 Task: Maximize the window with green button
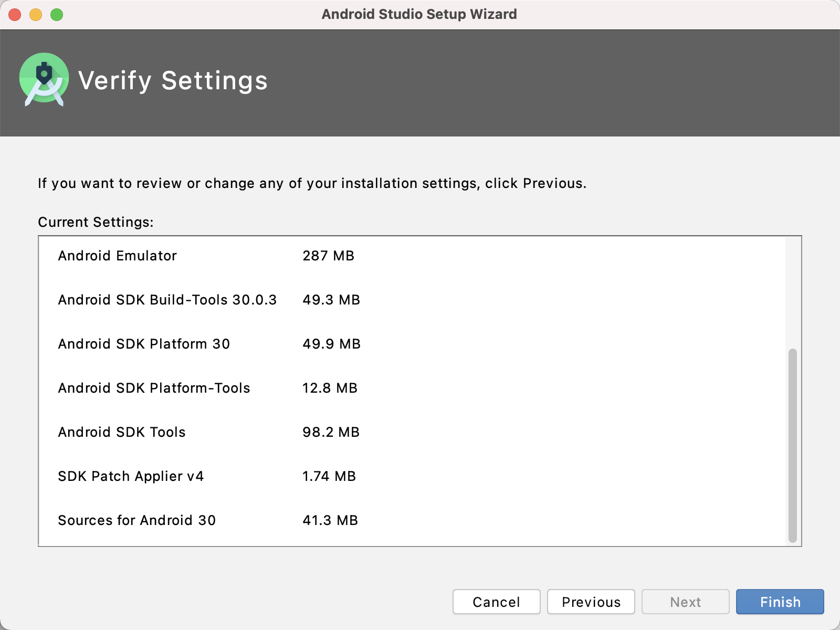pyautogui.click(x=57, y=15)
